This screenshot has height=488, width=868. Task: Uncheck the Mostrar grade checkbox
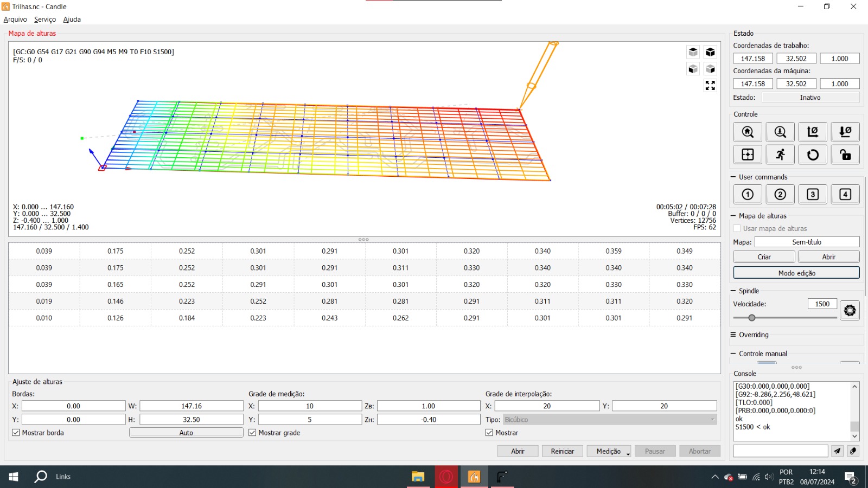(253, 433)
